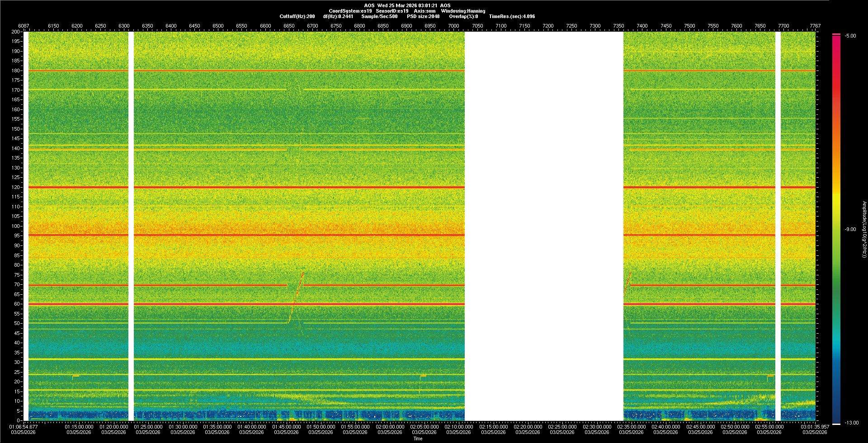Click the -9.00 colorbar midpoint label
Image resolution: width=868 pixels, height=443 pixels.
tap(850, 230)
